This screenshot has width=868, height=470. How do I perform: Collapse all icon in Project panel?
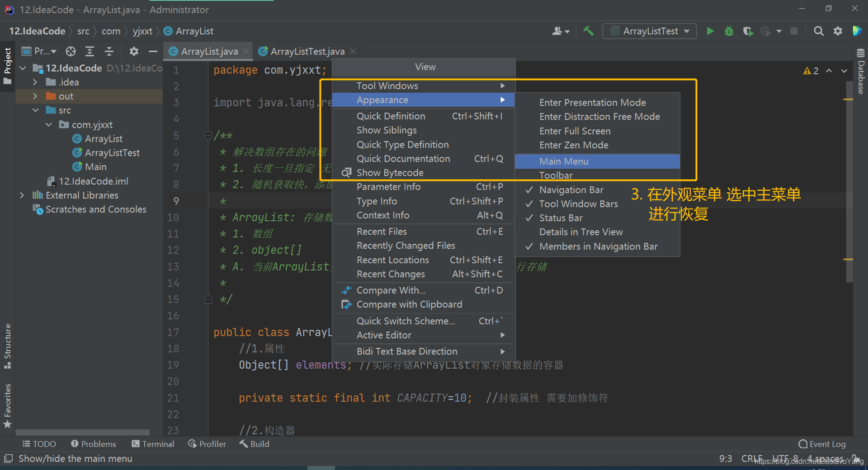109,52
